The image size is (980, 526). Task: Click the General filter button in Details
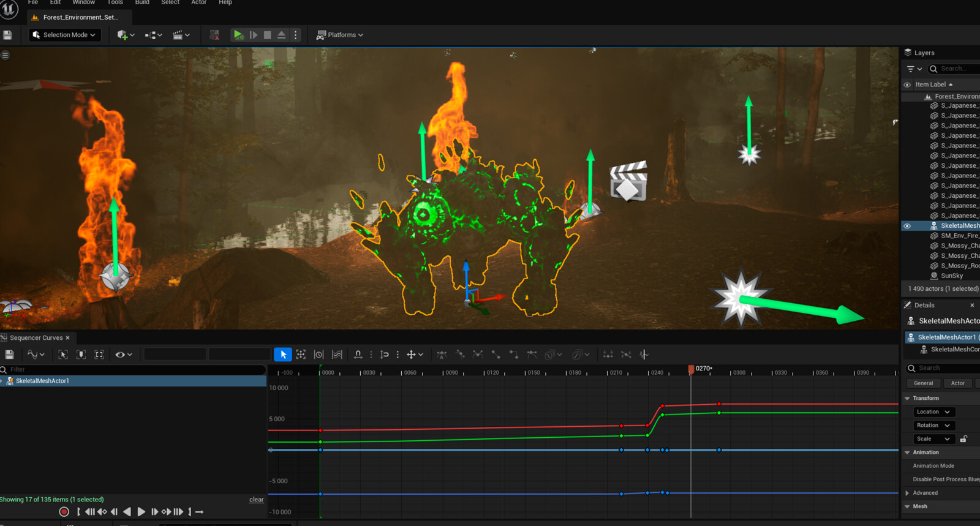[x=924, y=383]
